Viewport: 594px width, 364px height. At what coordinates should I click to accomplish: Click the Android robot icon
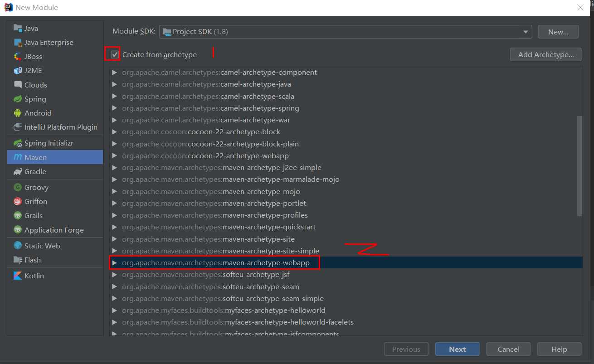[18, 113]
